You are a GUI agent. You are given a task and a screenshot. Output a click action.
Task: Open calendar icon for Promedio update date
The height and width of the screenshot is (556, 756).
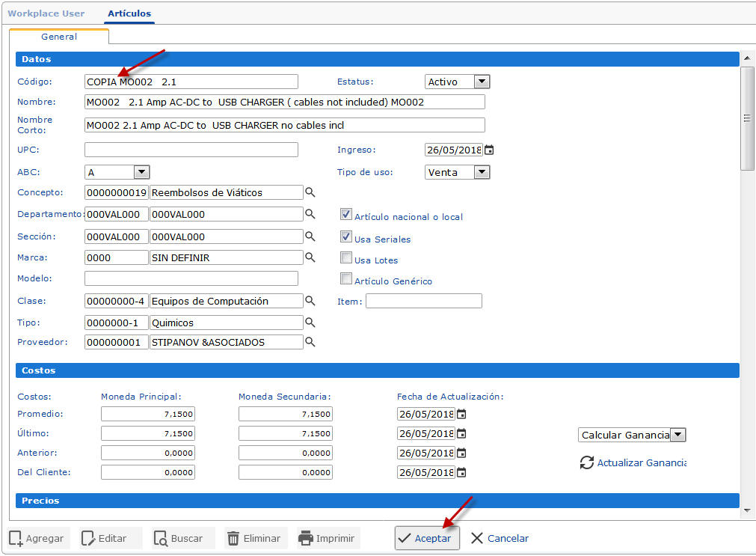[461, 415]
